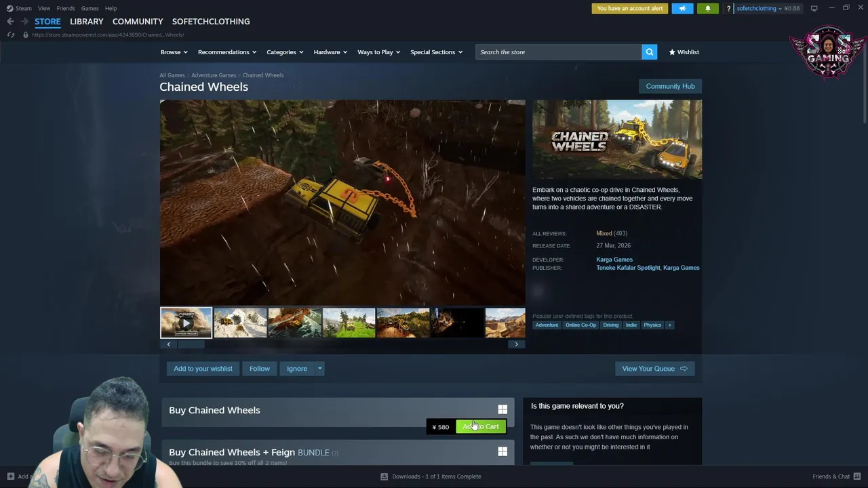Click the back navigation arrow
The height and width of the screenshot is (488, 868).
[10, 22]
